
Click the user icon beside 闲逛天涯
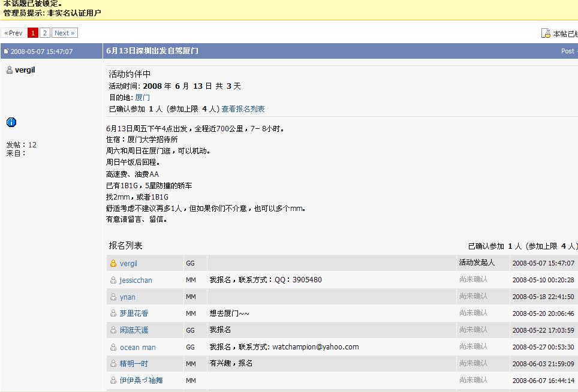pyautogui.click(x=113, y=330)
